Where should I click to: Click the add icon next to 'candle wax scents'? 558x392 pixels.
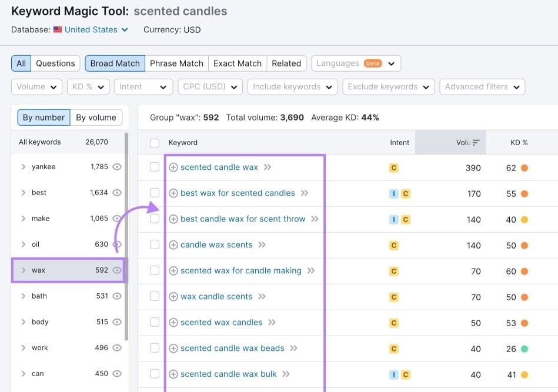click(173, 245)
